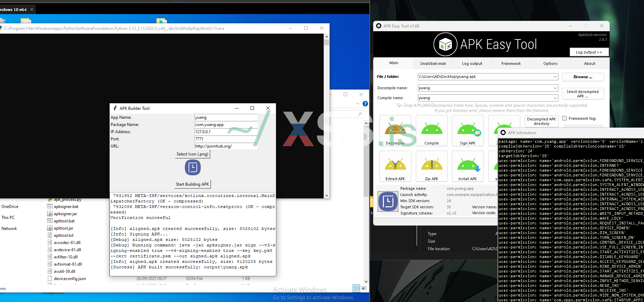The image size is (644, 302).
Task: Enable the Framework tag checkbox
Action: pyautogui.click(x=564, y=118)
